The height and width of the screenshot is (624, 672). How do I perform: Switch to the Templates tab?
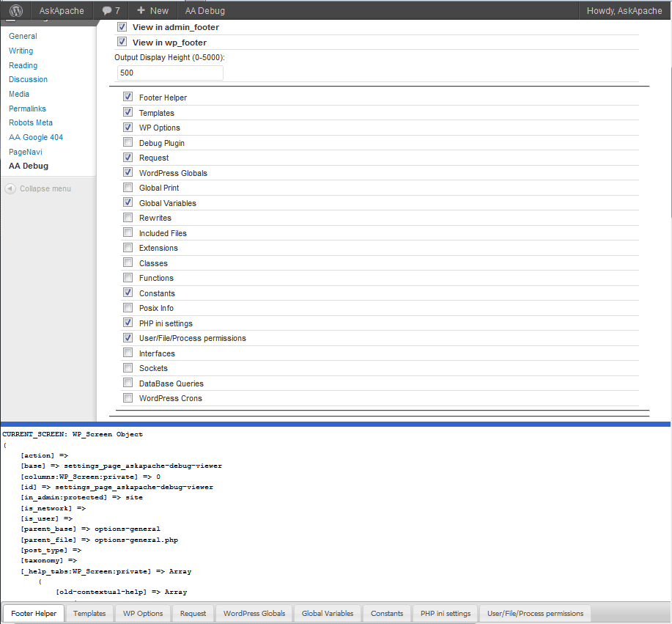(89, 613)
